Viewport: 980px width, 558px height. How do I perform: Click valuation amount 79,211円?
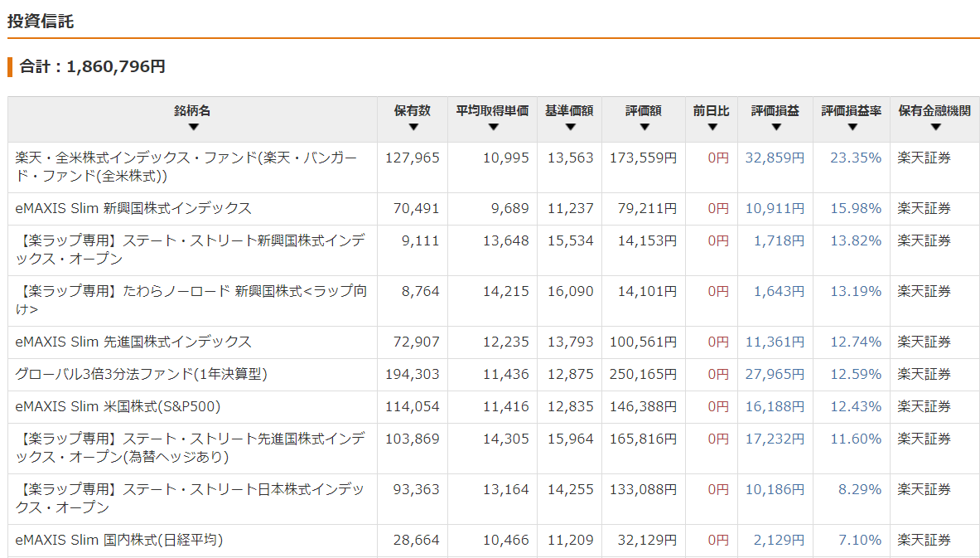(x=648, y=208)
